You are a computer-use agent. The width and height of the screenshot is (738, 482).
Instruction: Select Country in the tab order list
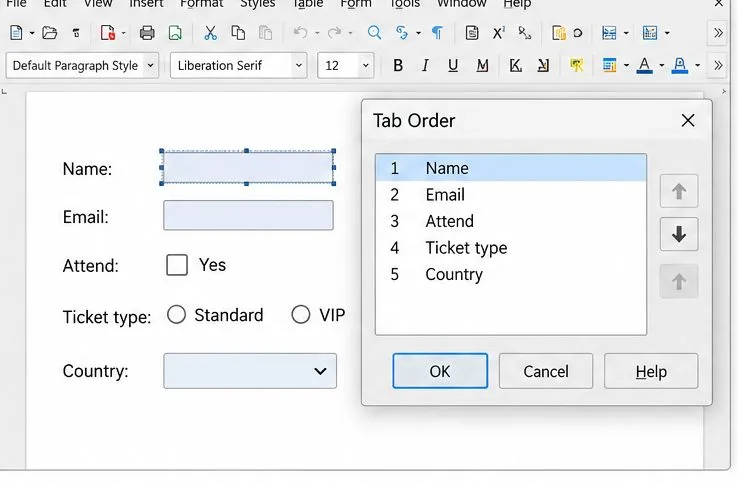511,274
